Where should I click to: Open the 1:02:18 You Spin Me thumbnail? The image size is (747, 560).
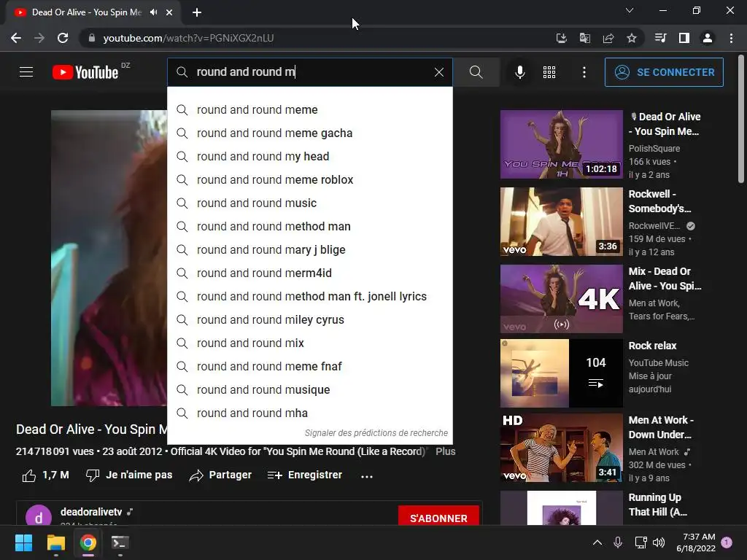click(561, 144)
